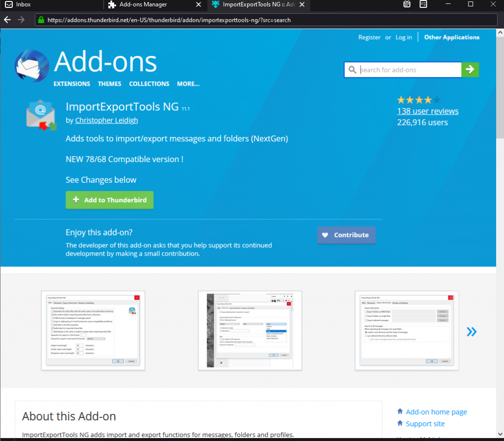Open the Extensions menu
The image size is (504, 441).
[x=72, y=84]
